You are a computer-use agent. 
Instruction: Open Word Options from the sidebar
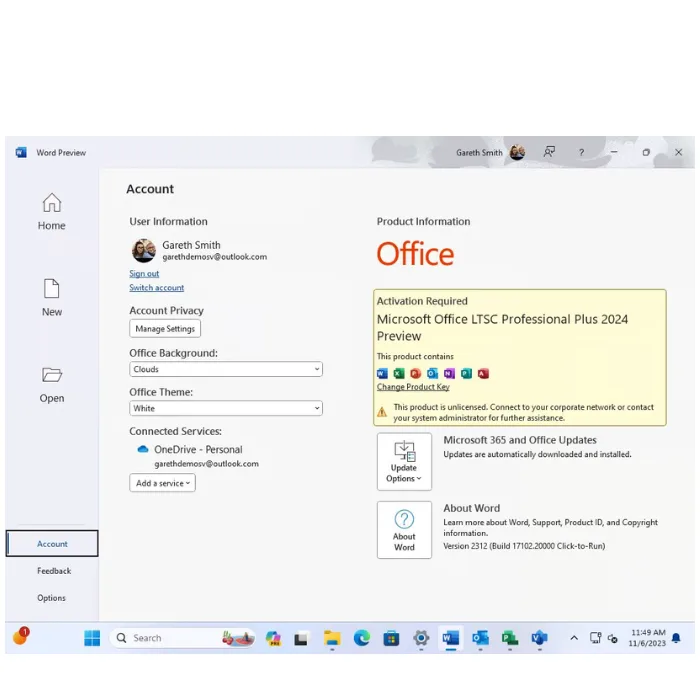tap(51, 597)
